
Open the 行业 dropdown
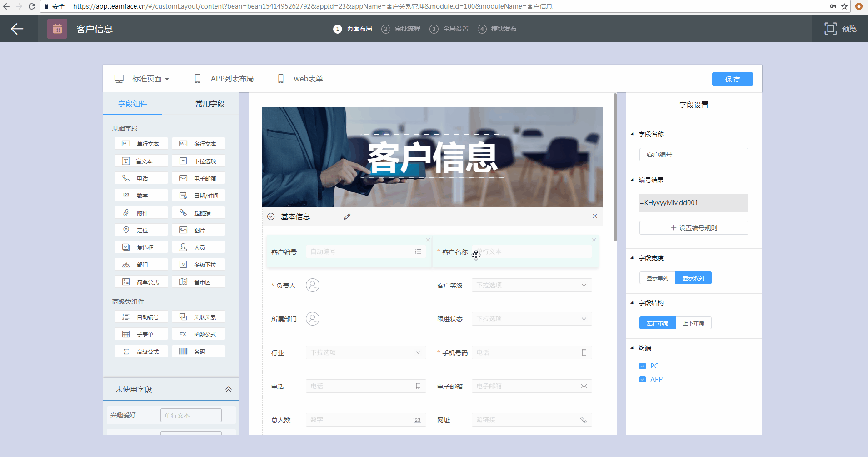coord(366,352)
